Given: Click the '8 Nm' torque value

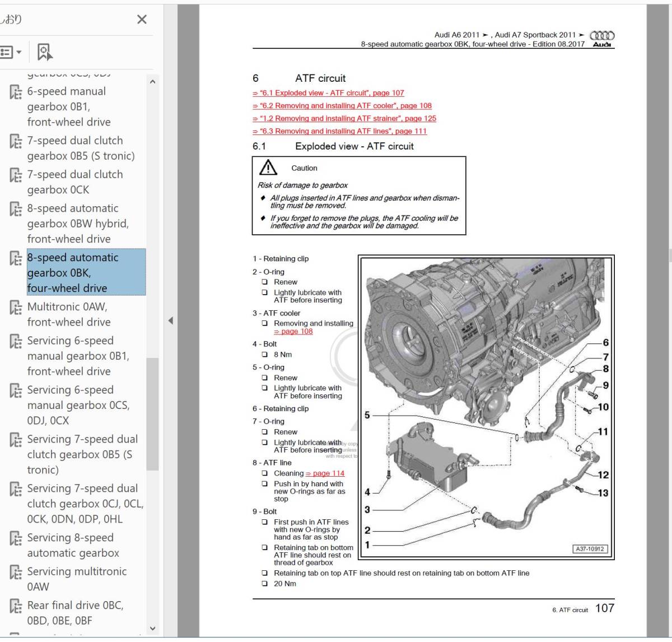Looking at the screenshot, I should (x=283, y=355).
